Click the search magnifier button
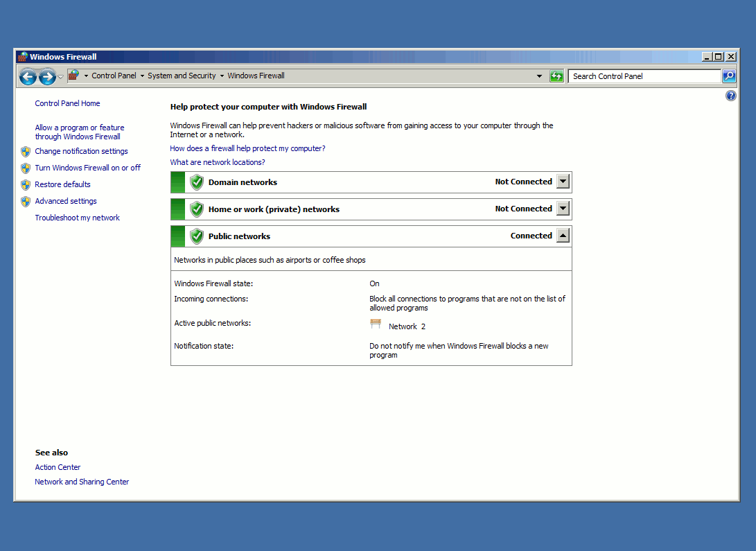This screenshot has width=756, height=551. point(728,76)
